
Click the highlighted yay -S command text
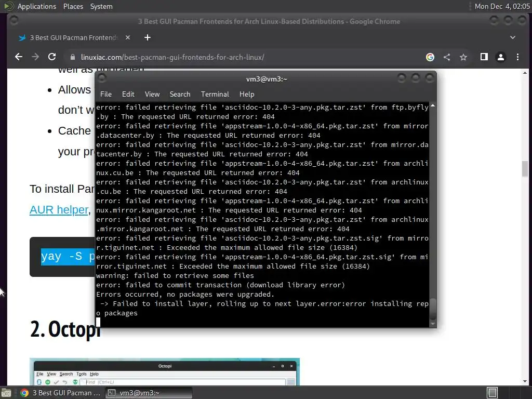tap(68, 257)
